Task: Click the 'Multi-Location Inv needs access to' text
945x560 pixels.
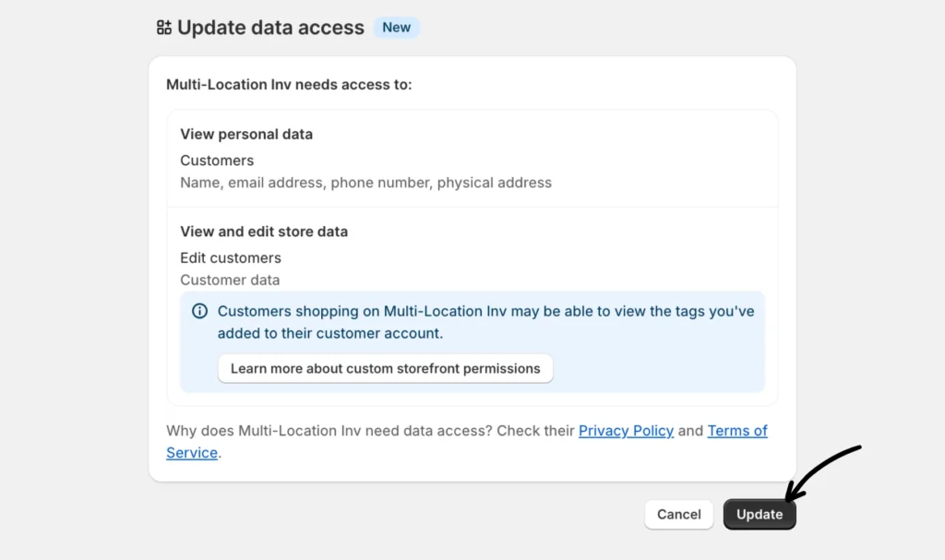Action: point(289,85)
